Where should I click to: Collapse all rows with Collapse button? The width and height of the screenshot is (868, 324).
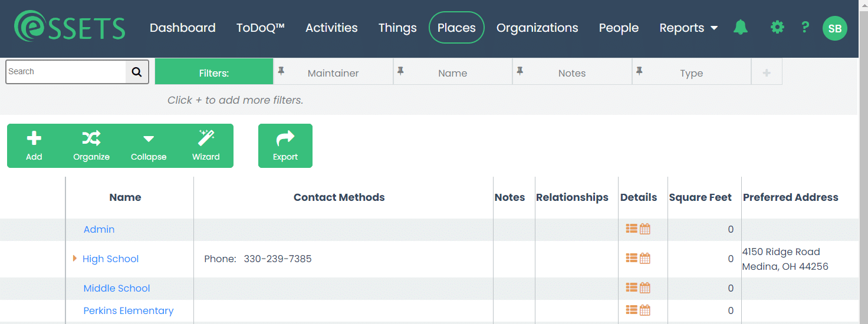149,146
